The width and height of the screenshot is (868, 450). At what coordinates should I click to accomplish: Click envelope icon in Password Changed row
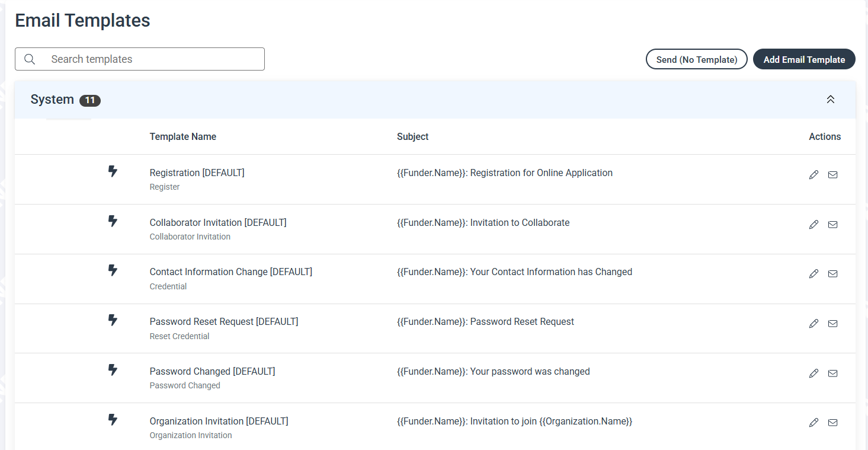click(x=832, y=373)
